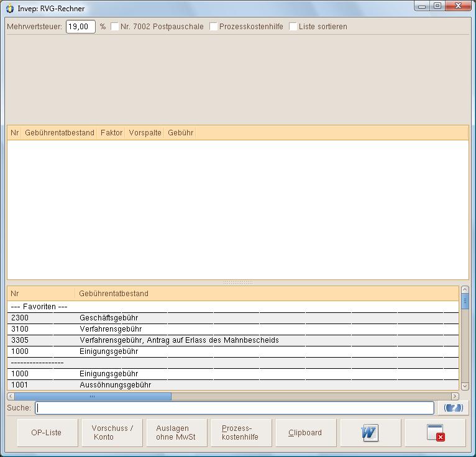Viewport: 476px width, 457px height.
Task: Click the help icon next to search
Action: pos(453,408)
